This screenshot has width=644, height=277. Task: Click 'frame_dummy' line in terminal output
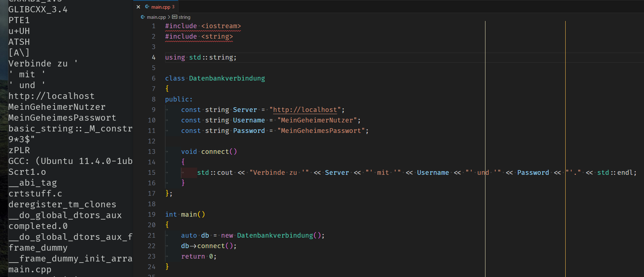38,248
